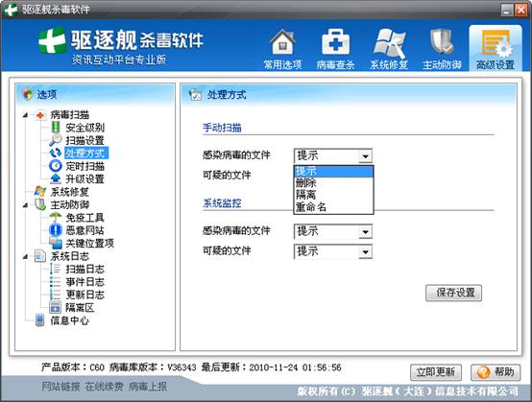This screenshot has width=532, height=402.
Task: Click the 免疫工具 umbrella icon
Action: 56,217
